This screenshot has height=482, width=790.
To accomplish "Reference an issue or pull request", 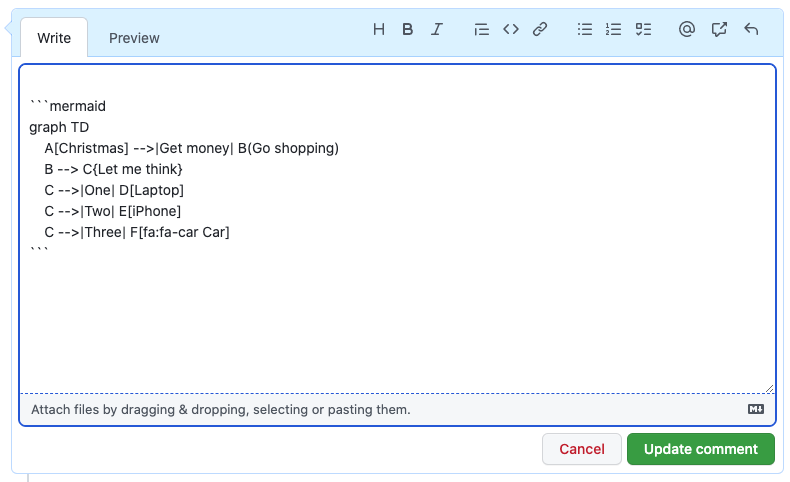I will [x=719, y=29].
